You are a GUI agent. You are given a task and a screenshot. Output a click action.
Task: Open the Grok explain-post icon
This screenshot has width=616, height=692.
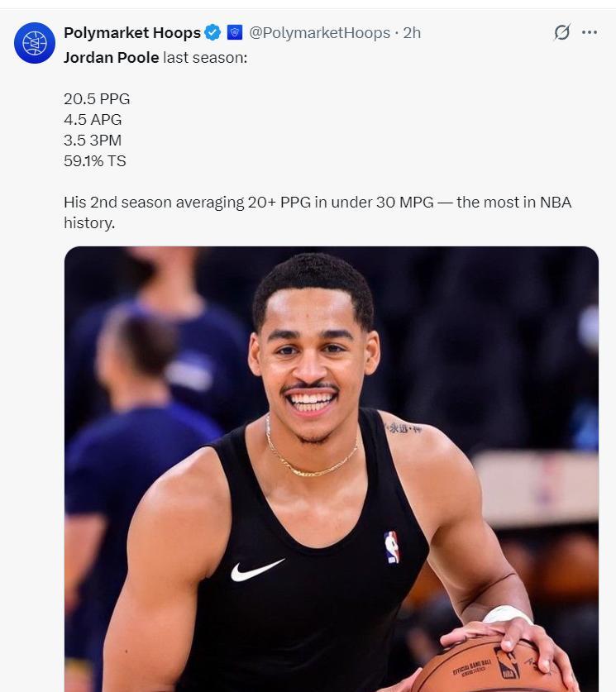pyautogui.click(x=561, y=32)
